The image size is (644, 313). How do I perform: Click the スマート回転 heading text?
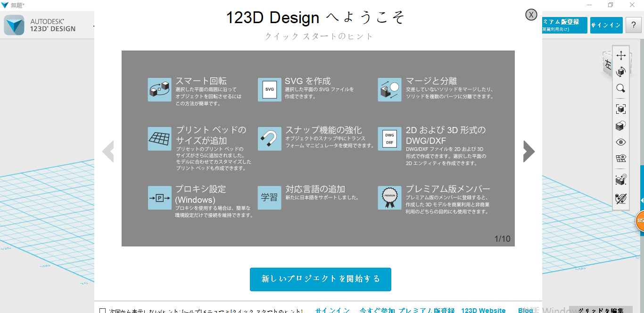pos(201,81)
